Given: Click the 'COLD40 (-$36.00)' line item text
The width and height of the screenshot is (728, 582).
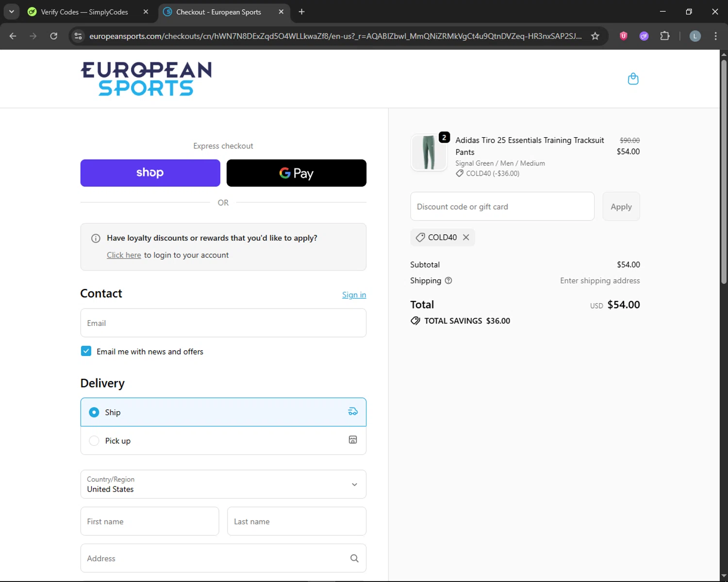Looking at the screenshot, I should click(x=493, y=173).
